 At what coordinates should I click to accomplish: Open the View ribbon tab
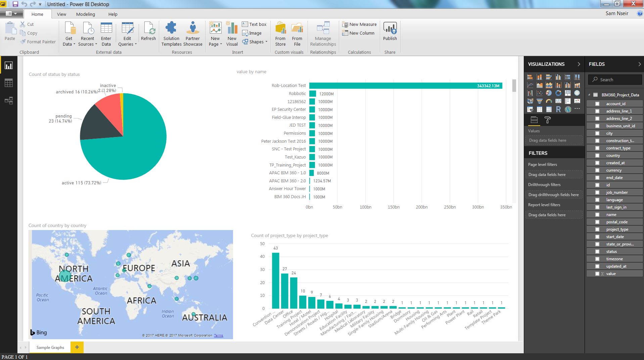(61, 14)
